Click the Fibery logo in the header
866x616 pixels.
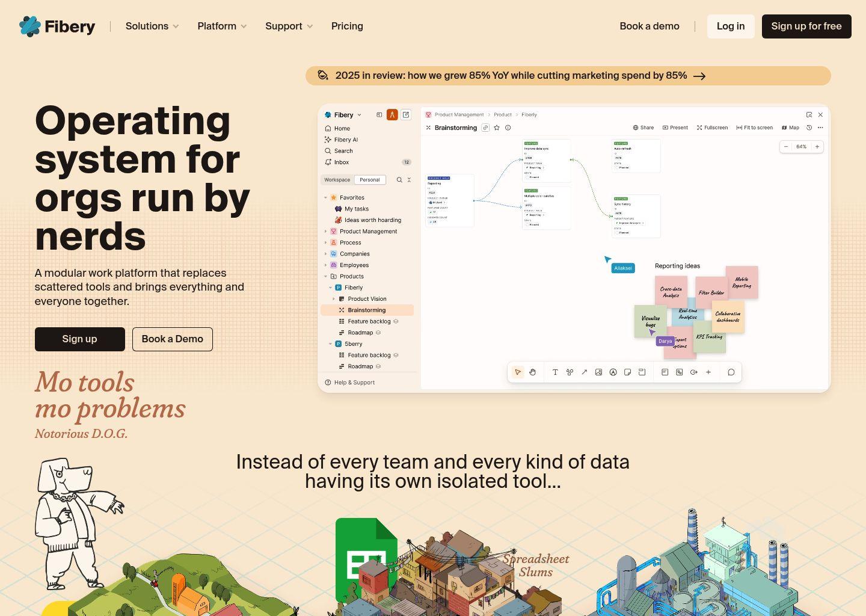(x=57, y=26)
